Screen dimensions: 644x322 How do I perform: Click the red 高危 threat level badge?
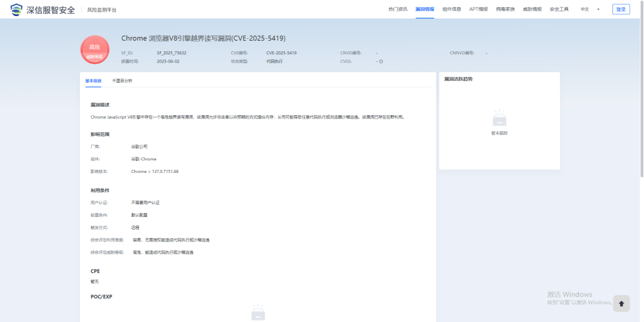(x=95, y=50)
